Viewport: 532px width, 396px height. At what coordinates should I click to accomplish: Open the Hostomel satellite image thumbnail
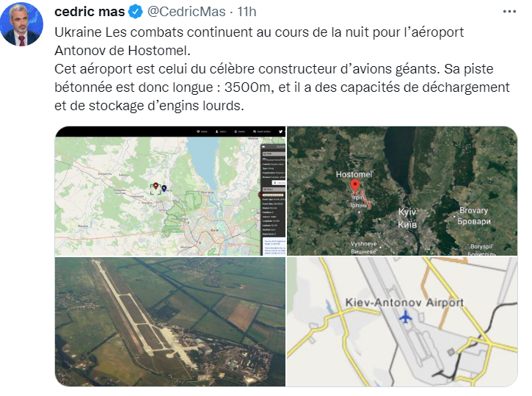402,191
